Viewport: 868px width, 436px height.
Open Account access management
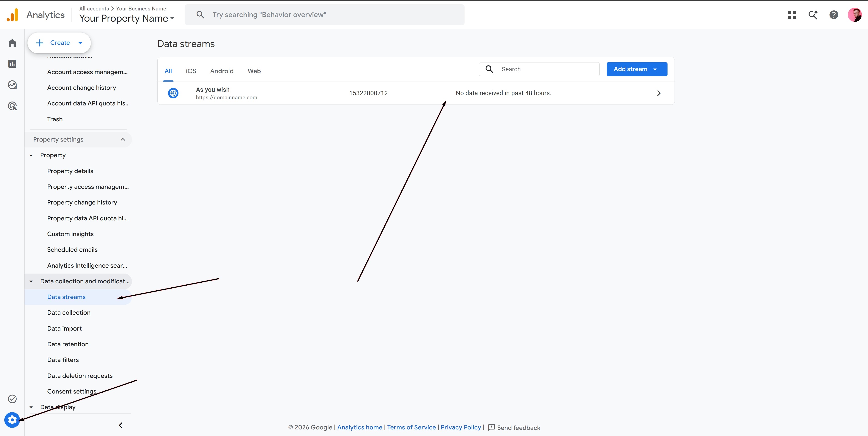87,72
